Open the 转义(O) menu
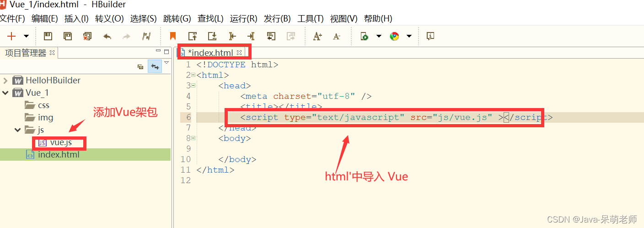 (109, 19)
